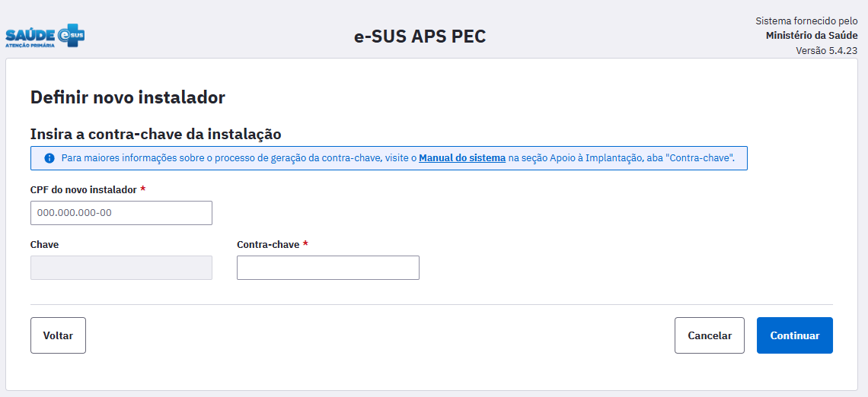Viewport: 868px width, 397px height.
Task: Click the Versão 5.4.23 text
Action: pos(826,51)
